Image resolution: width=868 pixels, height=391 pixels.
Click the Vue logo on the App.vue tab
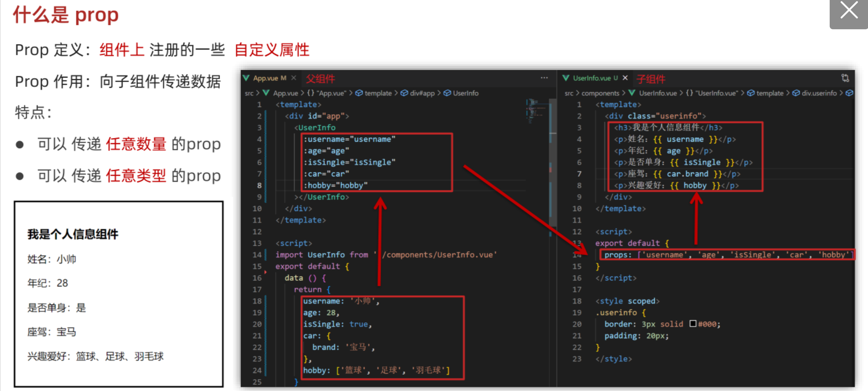(247, 78)
